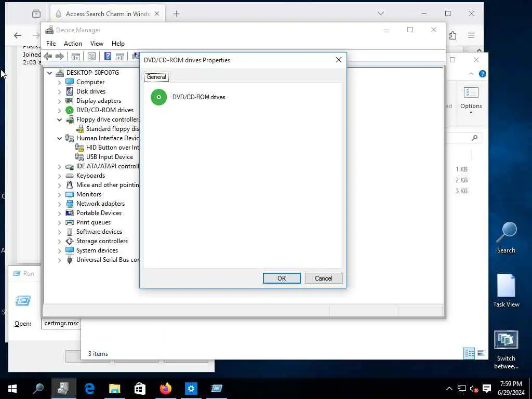Click the File Explorer search magnifier icon

[x=474, y=138]
